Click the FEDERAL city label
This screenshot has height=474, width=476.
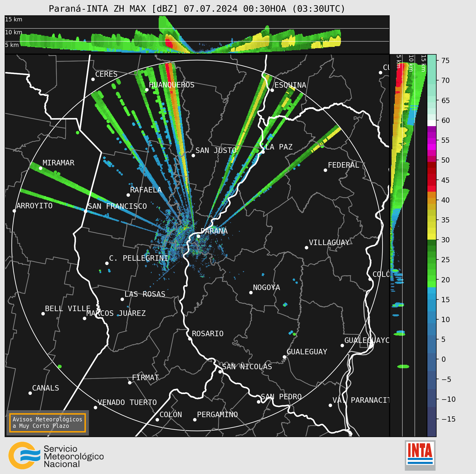pos(343,165)
